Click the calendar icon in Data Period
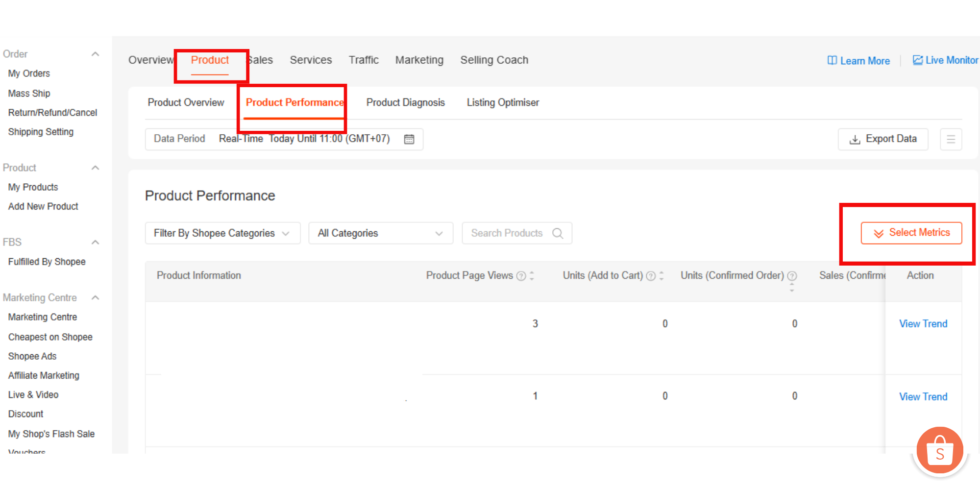This screenshot has height=490, width=980. tap(409, 139)
